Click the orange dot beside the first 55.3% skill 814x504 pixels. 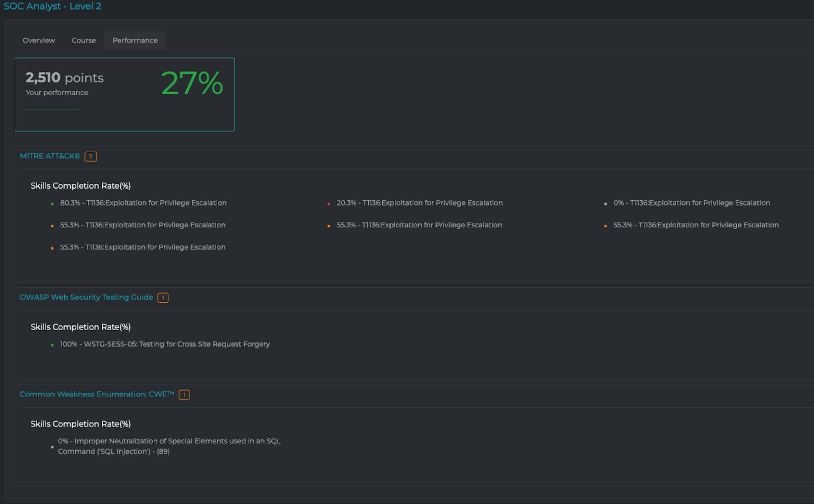tap(51, 225)
